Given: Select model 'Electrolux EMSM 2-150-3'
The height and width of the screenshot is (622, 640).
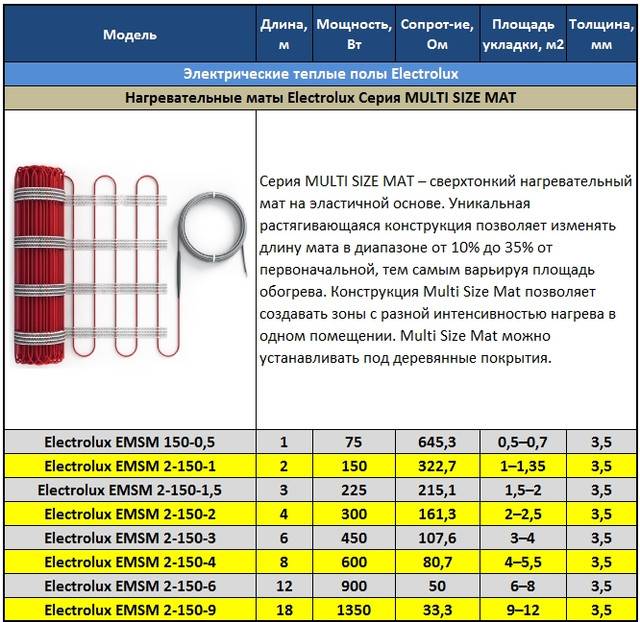Looking at the screenshot, I should 130,538.
